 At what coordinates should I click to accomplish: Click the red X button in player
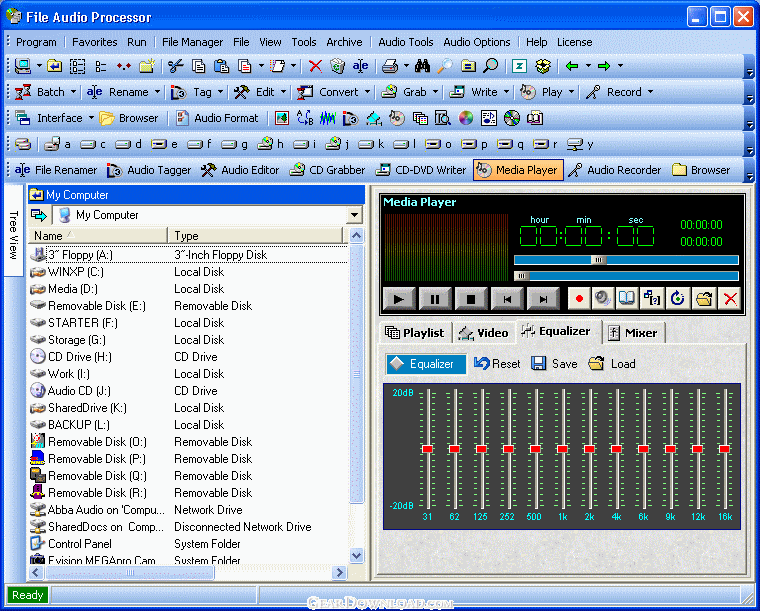[730, 298]
